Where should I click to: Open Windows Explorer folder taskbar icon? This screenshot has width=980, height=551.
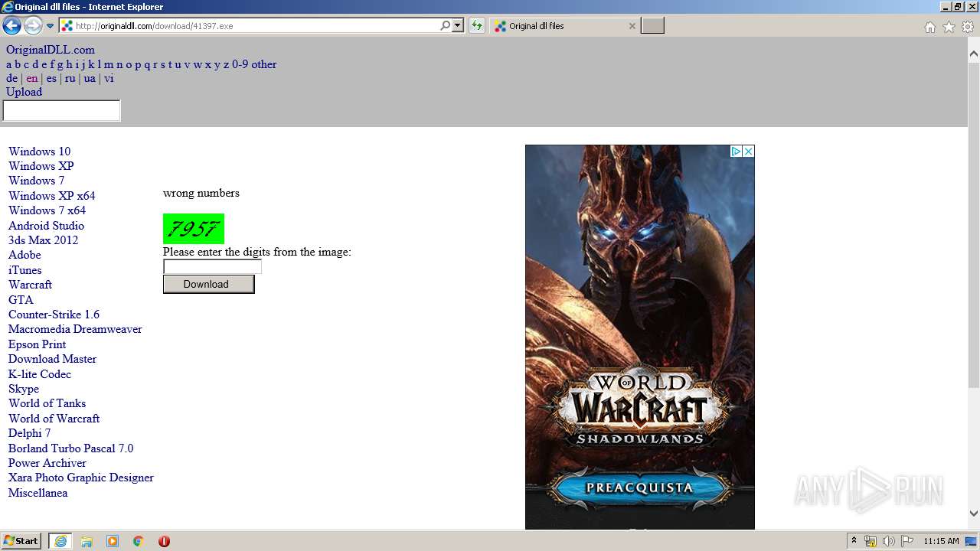pyautogui.click(x=87, y=541)
